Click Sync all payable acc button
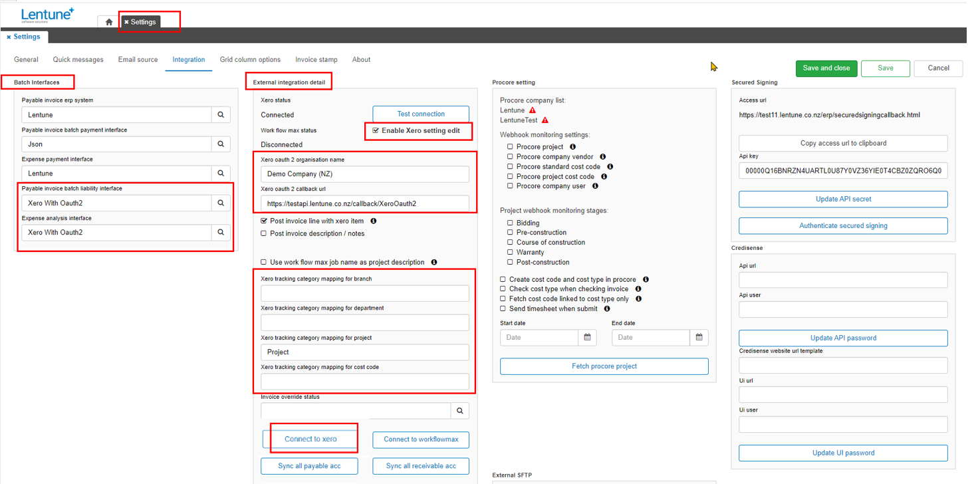Viewport: 980px width, 484px height. [x=309, y=466]
